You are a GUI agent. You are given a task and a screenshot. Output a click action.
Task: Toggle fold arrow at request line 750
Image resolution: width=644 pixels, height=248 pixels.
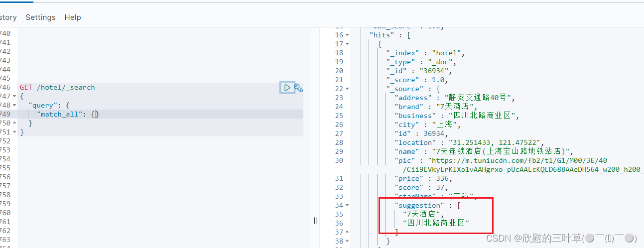[x=14, y=123]
